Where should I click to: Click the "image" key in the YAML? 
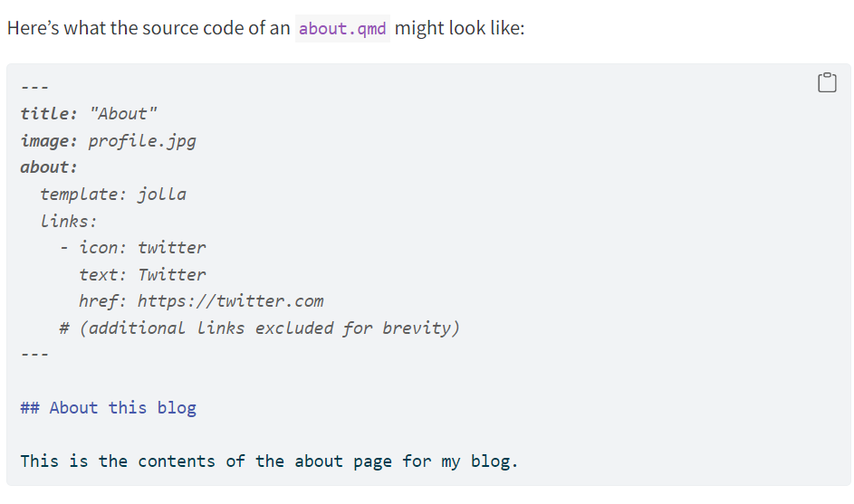47,141
